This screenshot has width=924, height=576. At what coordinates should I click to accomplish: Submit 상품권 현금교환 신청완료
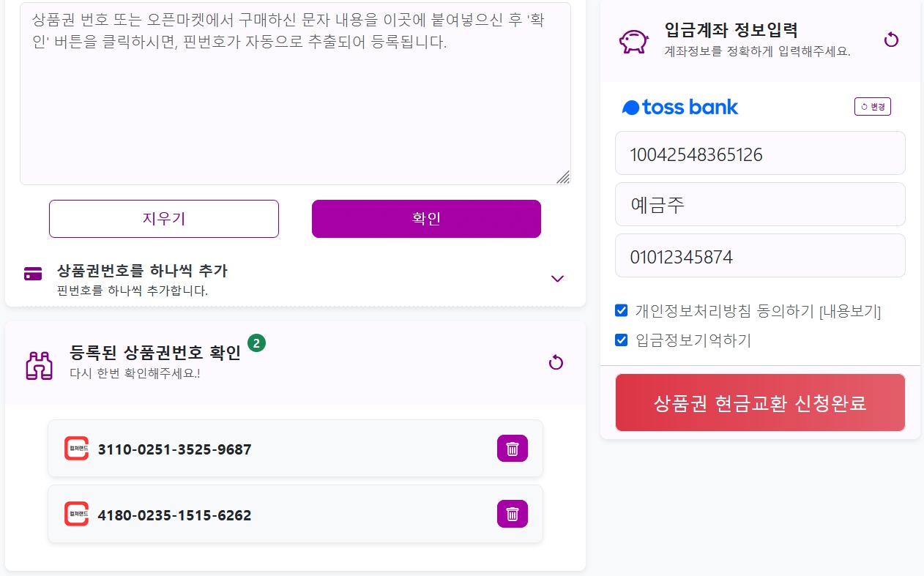point(760,403)
